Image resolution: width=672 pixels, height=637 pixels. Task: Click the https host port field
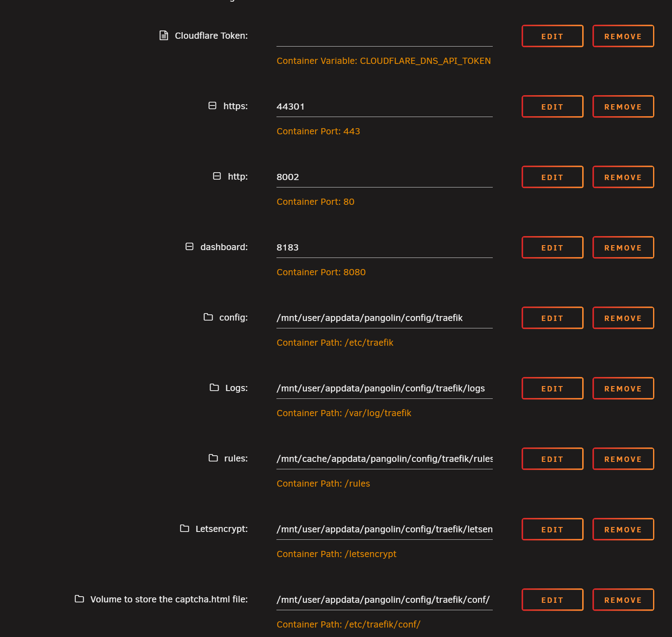(x=384, y=107)
